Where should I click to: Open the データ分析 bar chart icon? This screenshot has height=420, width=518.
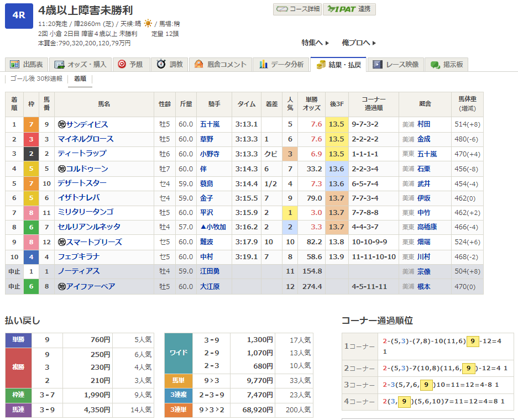tap(263, 65)
